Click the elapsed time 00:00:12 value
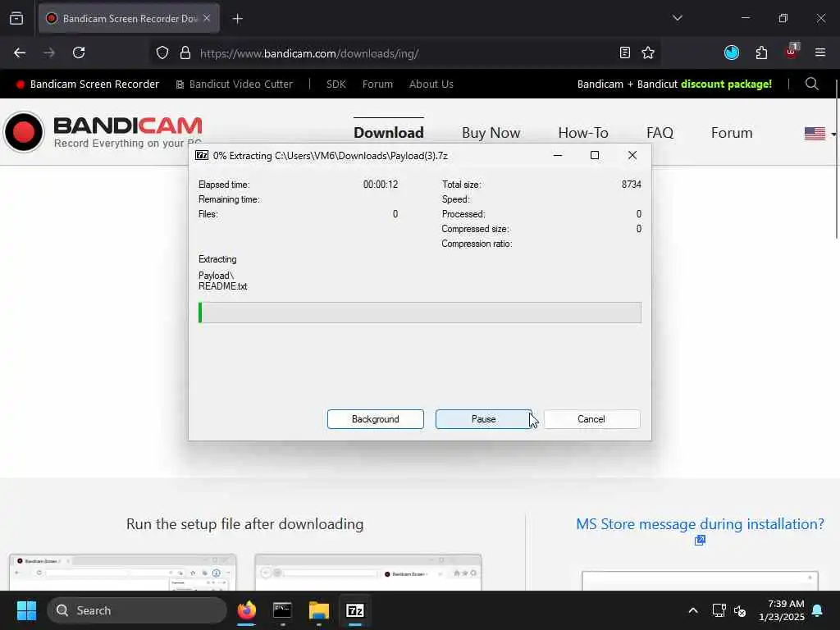 381,185
